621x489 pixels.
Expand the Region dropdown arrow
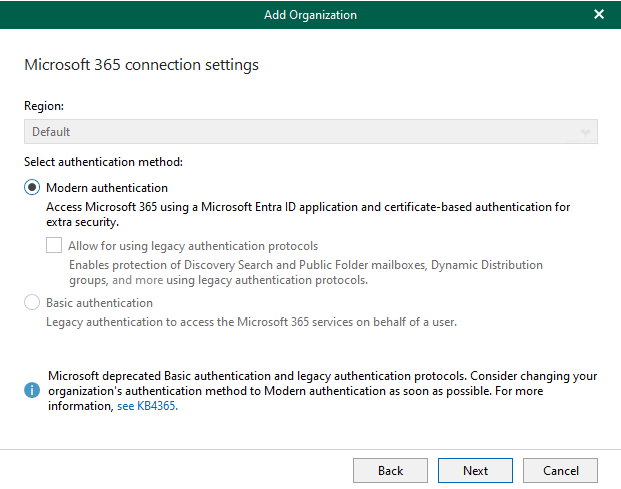(x=585, y=132)
